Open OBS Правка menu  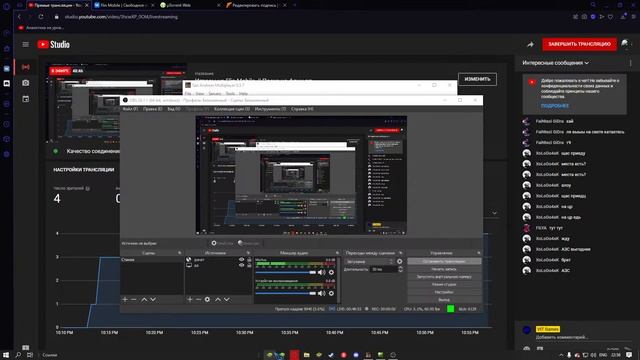pos(153,109)
